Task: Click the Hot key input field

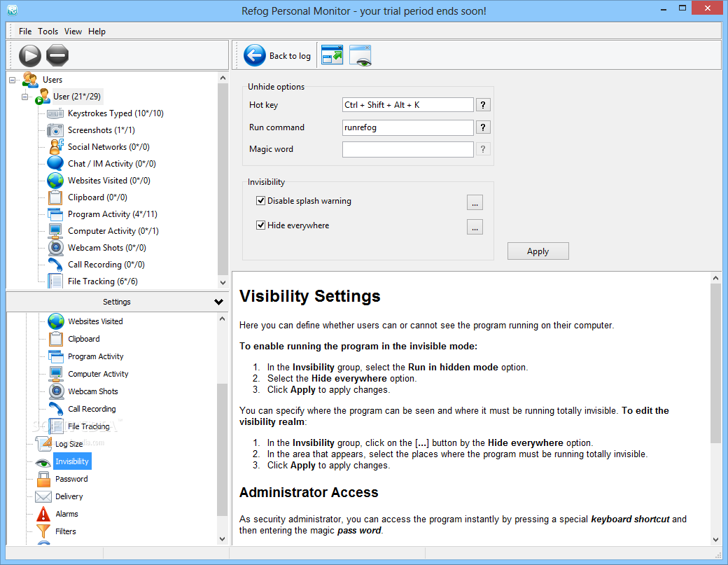Action: click(407, 105)
